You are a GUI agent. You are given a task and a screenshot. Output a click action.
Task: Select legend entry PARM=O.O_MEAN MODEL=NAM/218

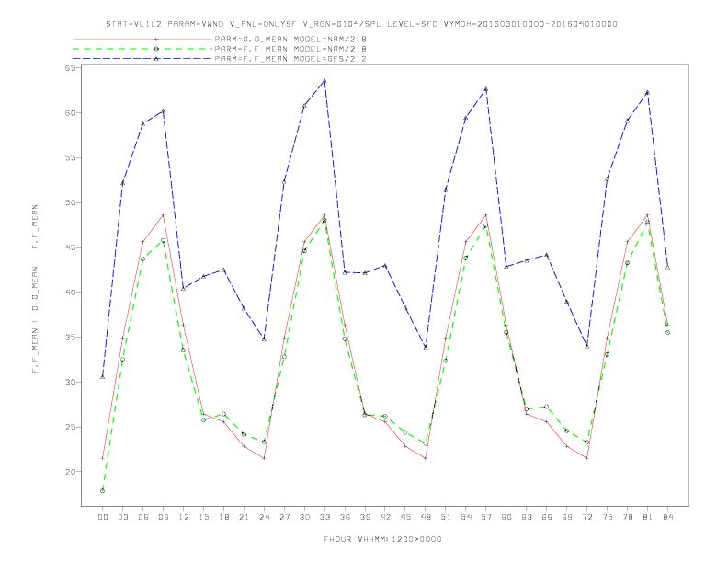pyautogui.click(x=290, y=39)
